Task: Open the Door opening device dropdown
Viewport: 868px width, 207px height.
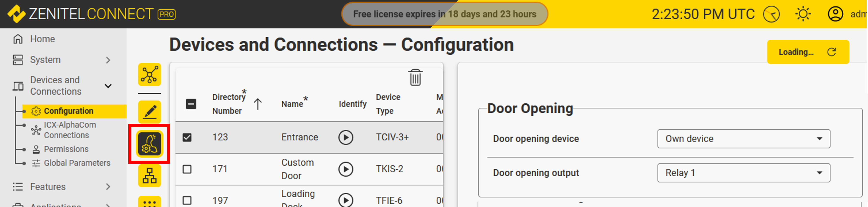Action: (x=743, y=139)
